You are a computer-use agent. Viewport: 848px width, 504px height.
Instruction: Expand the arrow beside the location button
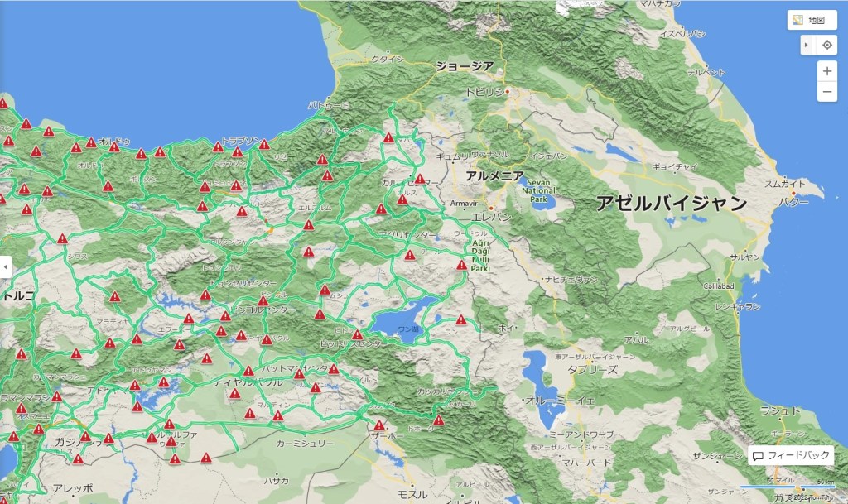tap(807, 45)
